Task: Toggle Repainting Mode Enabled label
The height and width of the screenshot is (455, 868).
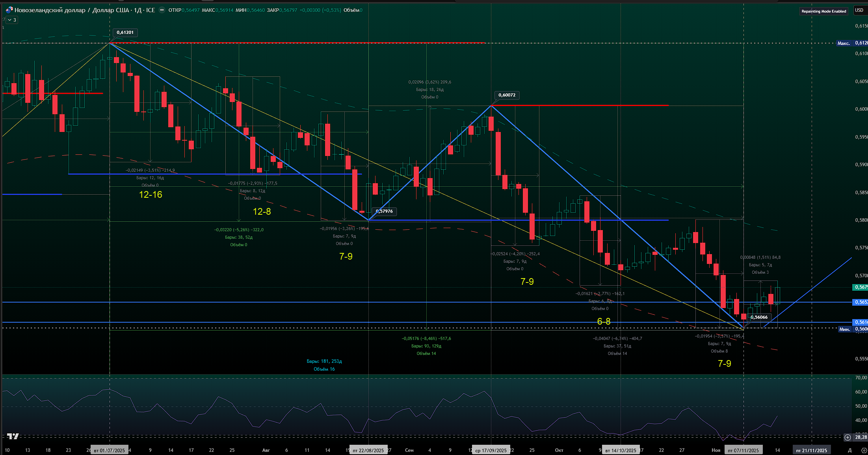Action: pyautogui.click(x=823, y=11)
